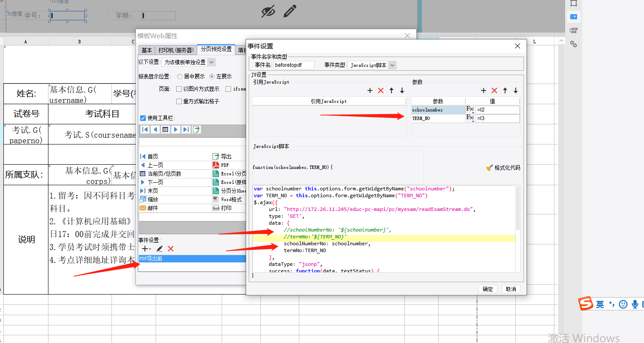Screen dimensions: 644x343
Task: Select 上一页 tool in the toolbar list
Action: [x=175, y=165]
